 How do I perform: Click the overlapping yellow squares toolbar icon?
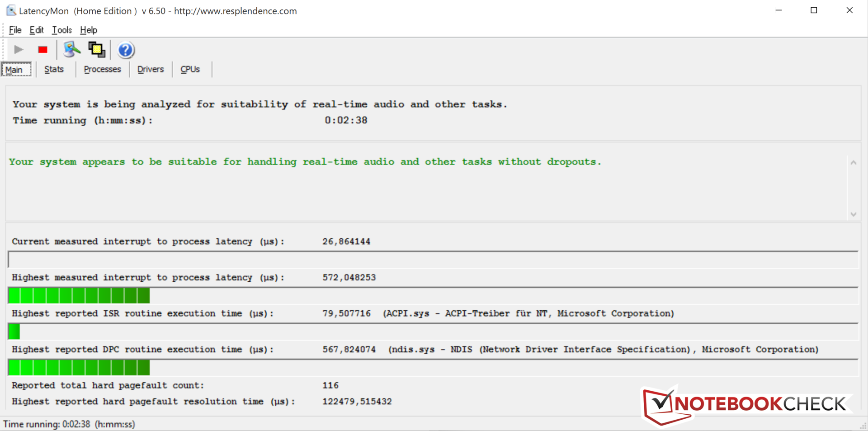pos(96,49)
